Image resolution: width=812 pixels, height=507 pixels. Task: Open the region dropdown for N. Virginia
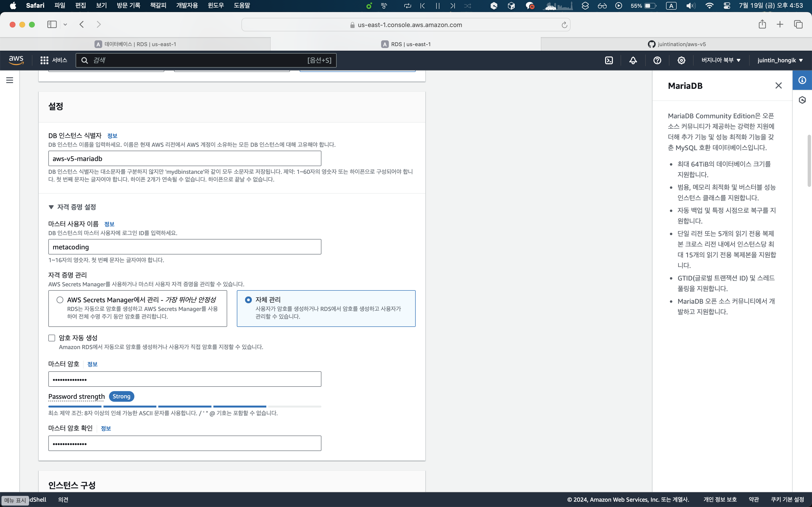[x=720, y=60]
